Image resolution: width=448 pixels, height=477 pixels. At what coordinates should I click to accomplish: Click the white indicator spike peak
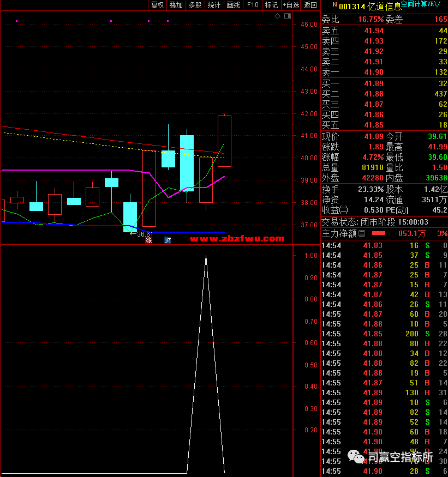tap(206, 256)
